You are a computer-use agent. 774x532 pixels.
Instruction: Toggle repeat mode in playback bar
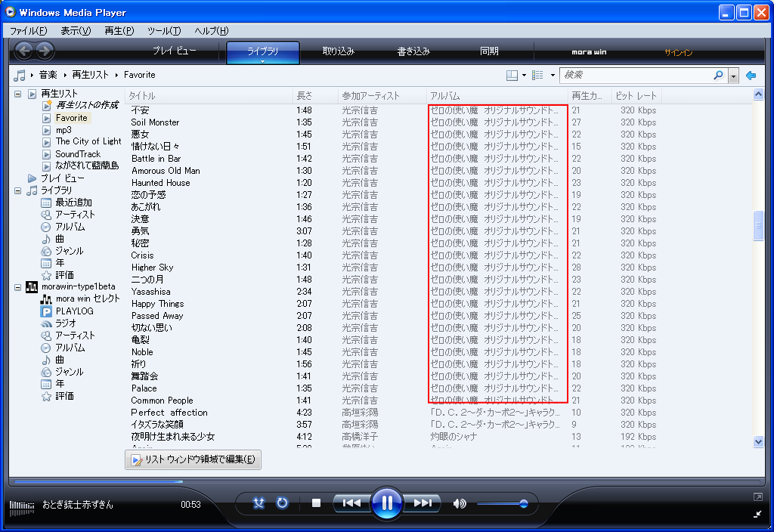pyautogui.click(x=282, y=503)
